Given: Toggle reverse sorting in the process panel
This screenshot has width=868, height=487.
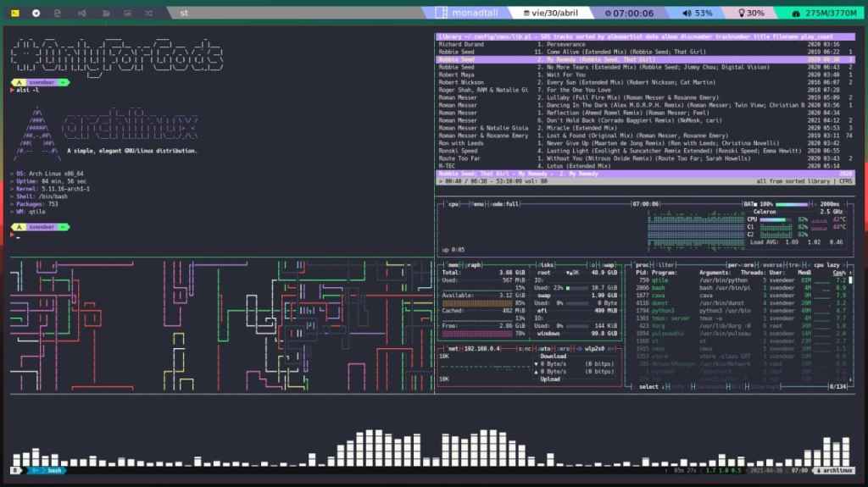Looking at the screenshot, I should coord(770,264).
